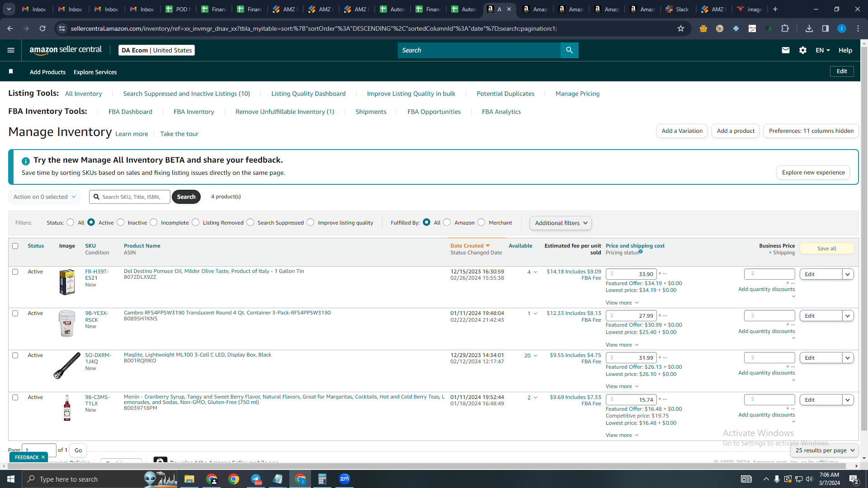Check the box for SKU FR-H39T-ES21

point(15,272)
